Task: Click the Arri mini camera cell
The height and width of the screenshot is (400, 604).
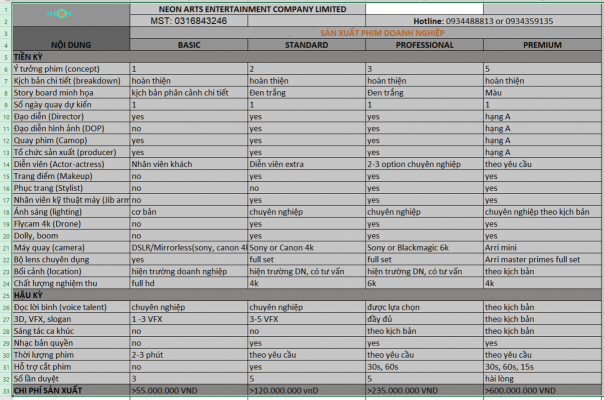Action: pyautogui.click(x=542, y=247)
